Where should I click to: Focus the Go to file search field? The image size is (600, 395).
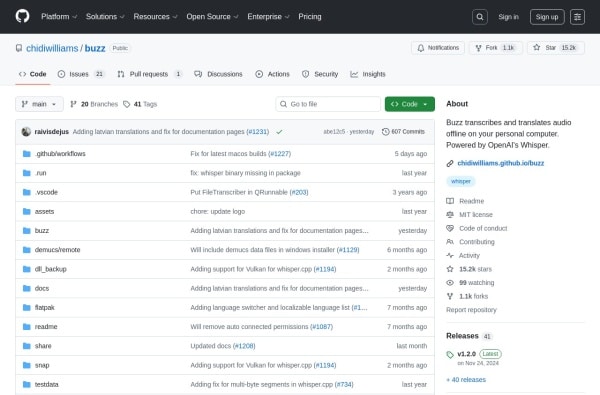point(328,104)
